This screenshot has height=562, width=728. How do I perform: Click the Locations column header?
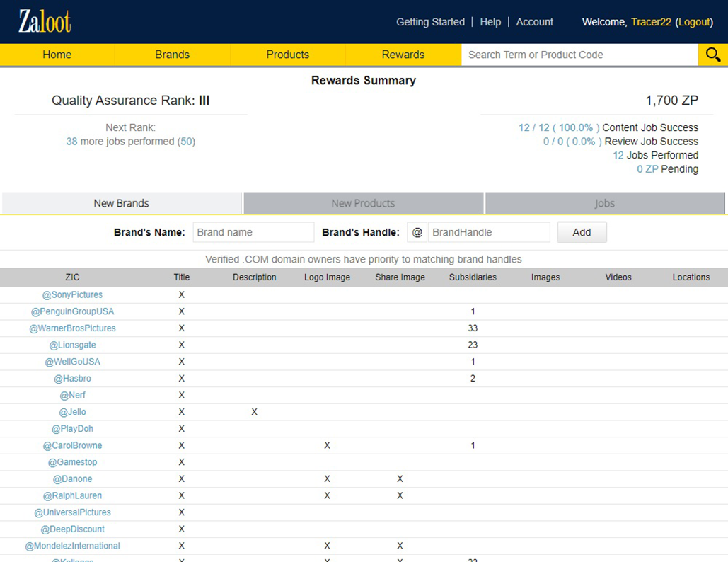[691, 277]
